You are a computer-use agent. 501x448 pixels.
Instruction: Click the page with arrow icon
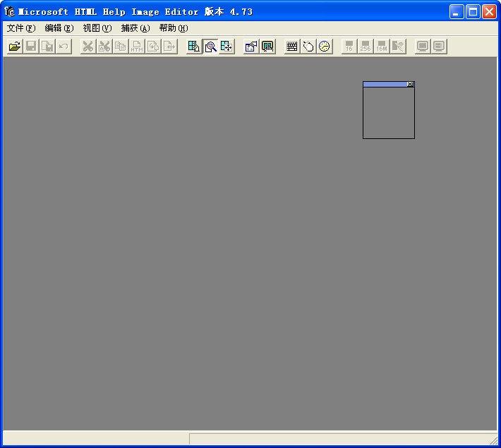click(x=169, y=47)
